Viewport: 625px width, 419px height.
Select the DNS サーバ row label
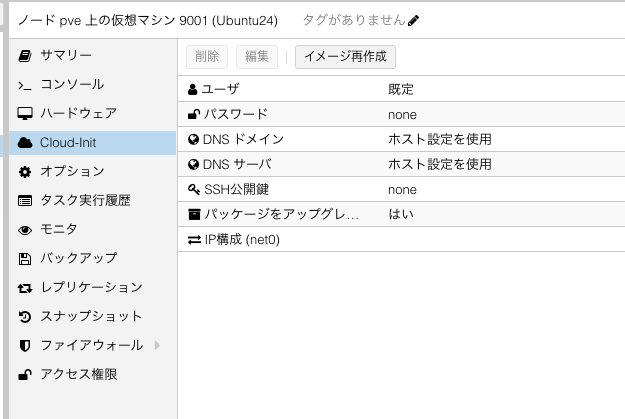(x=237, y=164)
